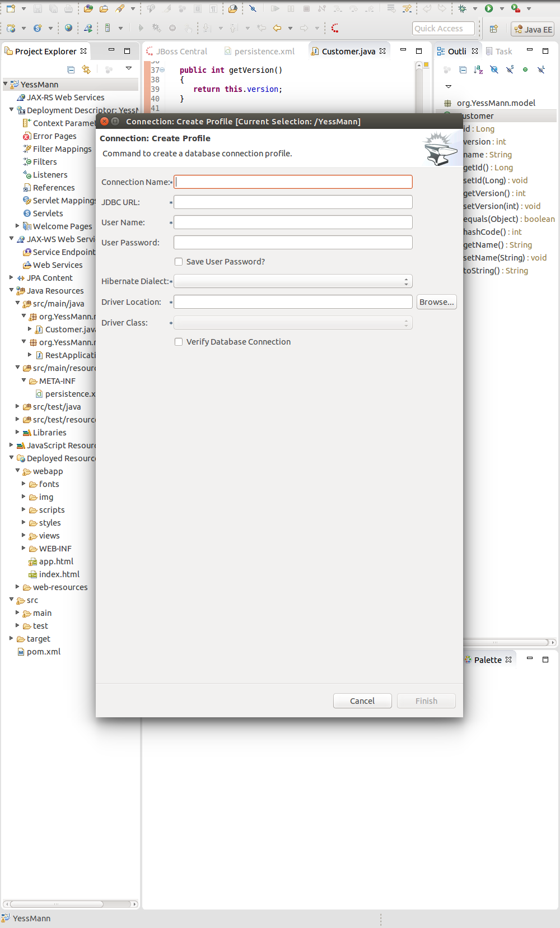This screenshot has width=560, height=928.
Task: Click the User Password field
Action: tap(293, 243)
